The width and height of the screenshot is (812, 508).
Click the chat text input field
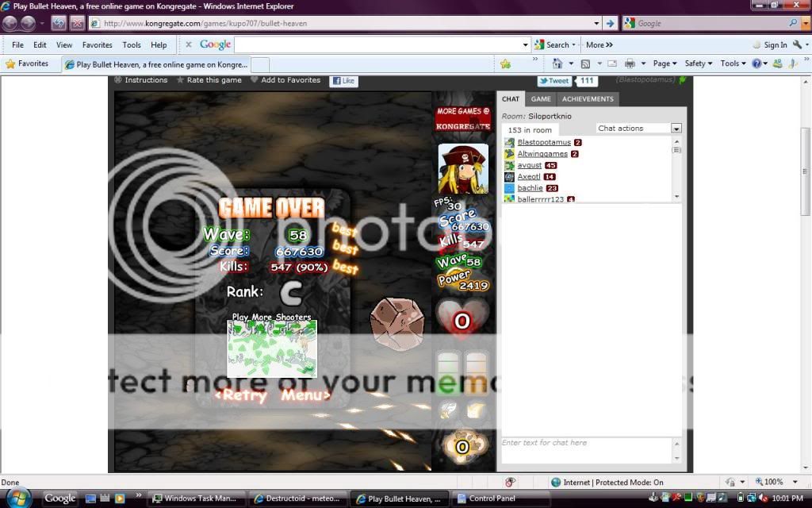click(x=586, y=450)
